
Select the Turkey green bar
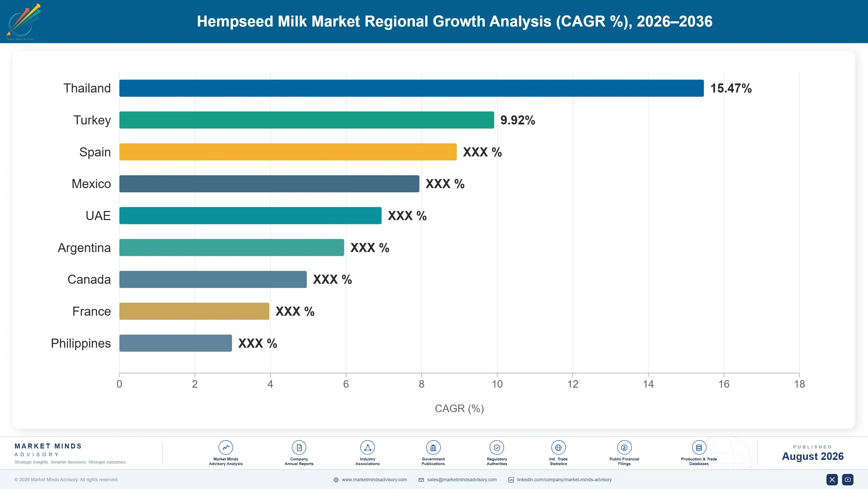coord(307,120)
